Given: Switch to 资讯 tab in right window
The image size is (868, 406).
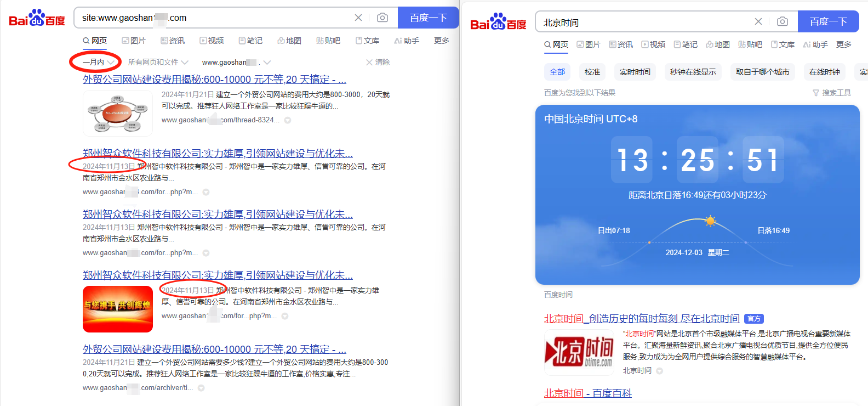Looking at the screenshot, I should 621,44.
